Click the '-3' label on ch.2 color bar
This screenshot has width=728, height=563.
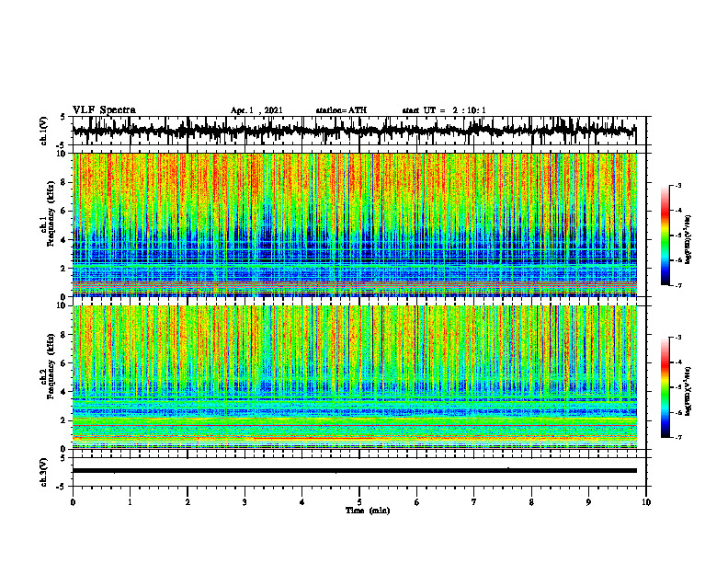point(678,338)
